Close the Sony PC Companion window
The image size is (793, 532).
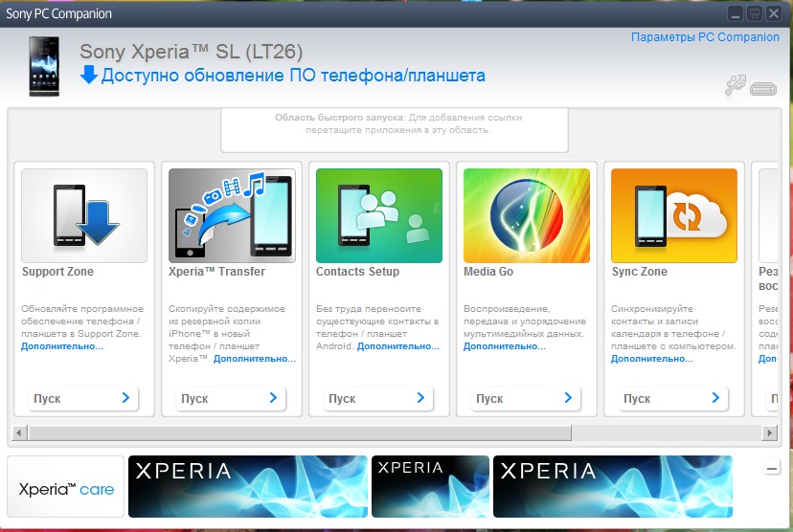tap(774, 13)
